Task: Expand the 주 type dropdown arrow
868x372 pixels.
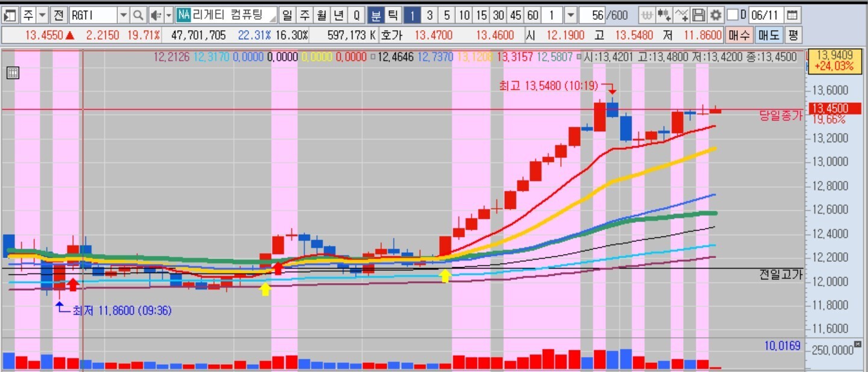Action: (x=42, y=14)
